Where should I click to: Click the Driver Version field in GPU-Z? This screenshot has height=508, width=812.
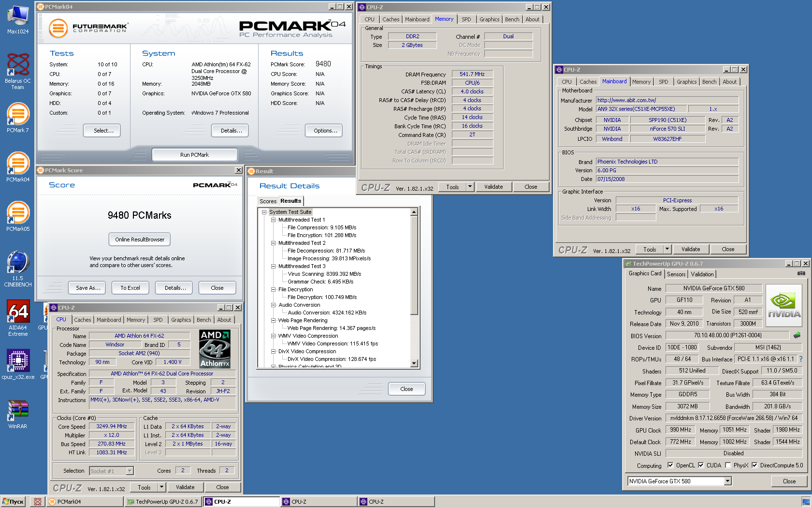(734, 418)
